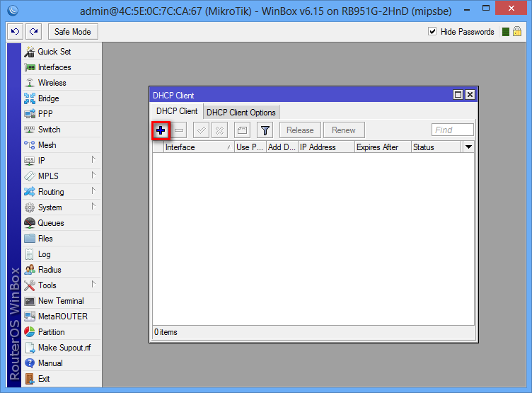Sort by Status column header
Screen dimensions: 532x393
(x=436, y=147)
